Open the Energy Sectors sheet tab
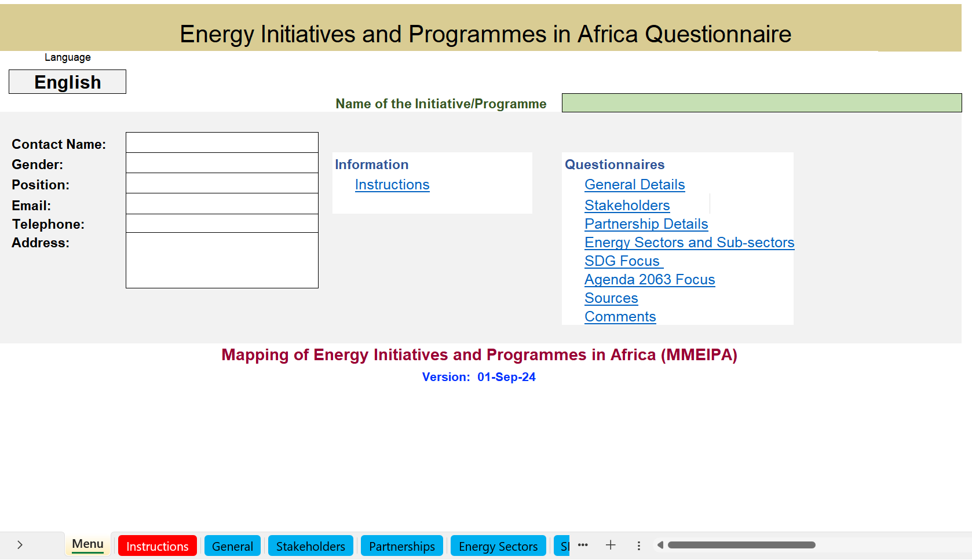 [x=498, y=546]
